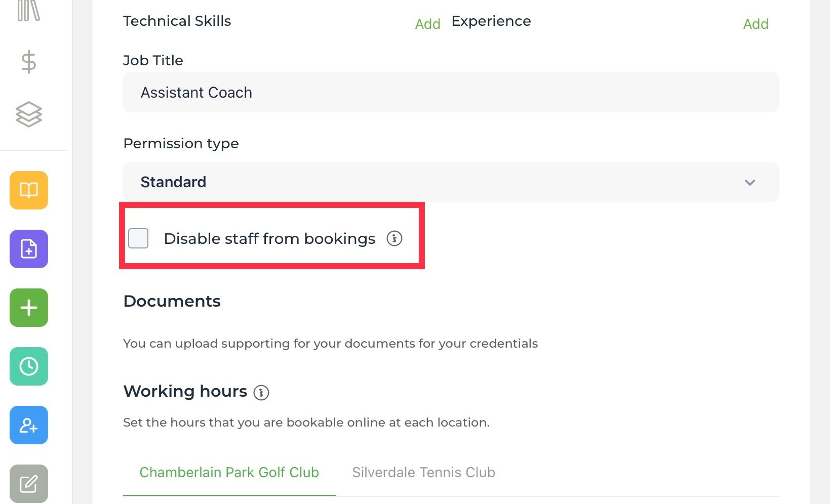
Task: Click the Job Title input field
Action: tap(451, 92)
